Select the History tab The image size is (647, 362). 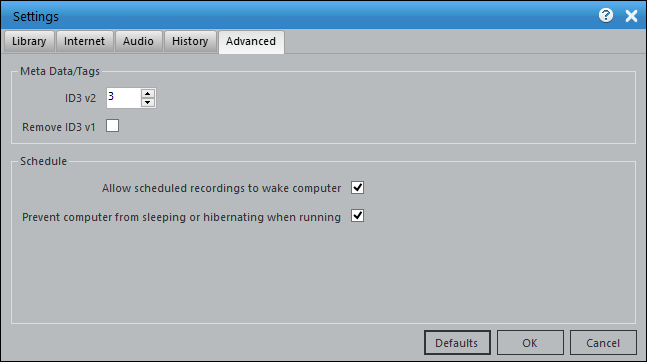(190, 41)
